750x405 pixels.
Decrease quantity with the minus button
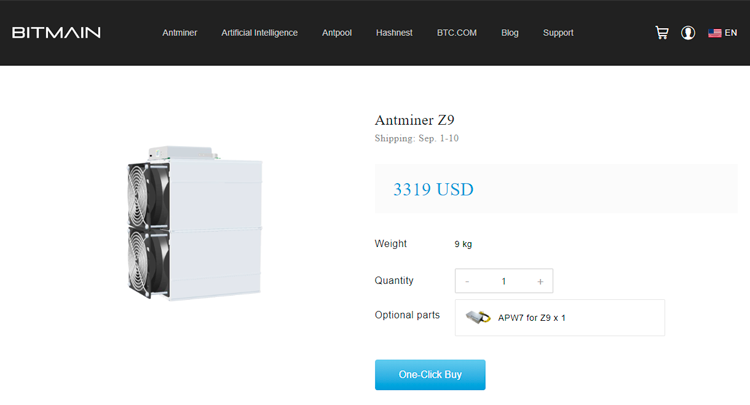coord(467,281)
